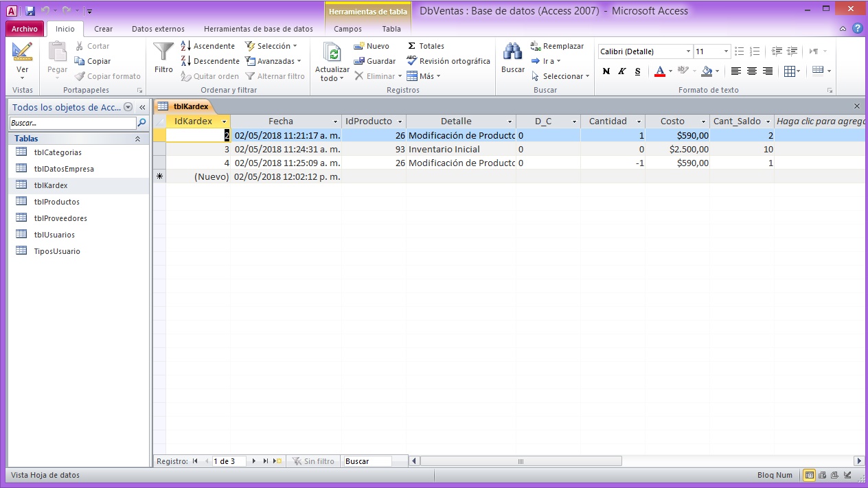This screenshot has width=868, height=488.
Task: Open the font name Calibri dropdown
Action: [x=688, y=51]
